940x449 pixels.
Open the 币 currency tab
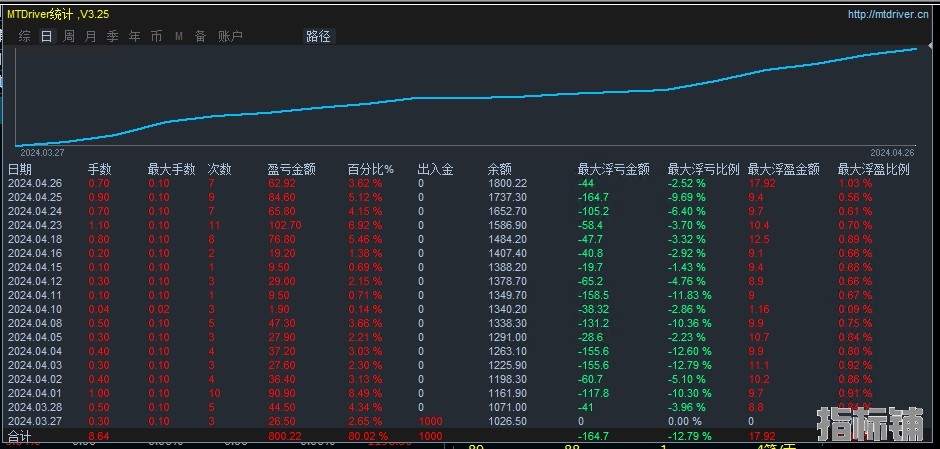pos(156,37)
